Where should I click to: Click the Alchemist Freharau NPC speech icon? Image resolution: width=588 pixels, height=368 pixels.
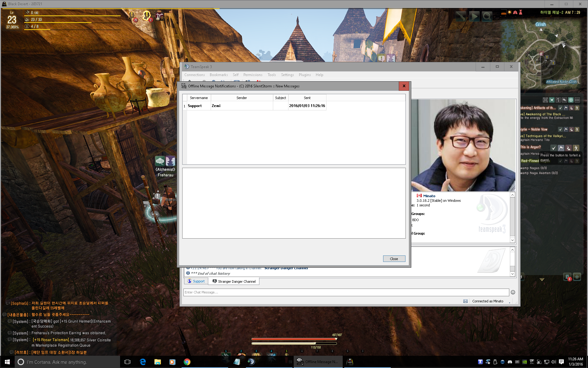[x=160, y=161]
